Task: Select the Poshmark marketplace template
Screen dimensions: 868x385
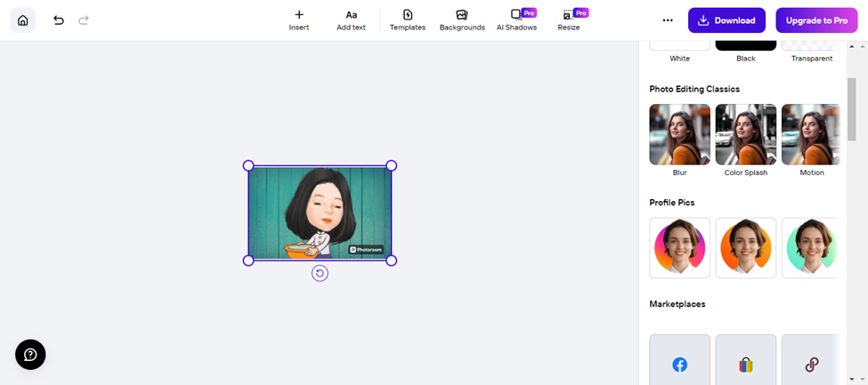Action: coord(812,359)
